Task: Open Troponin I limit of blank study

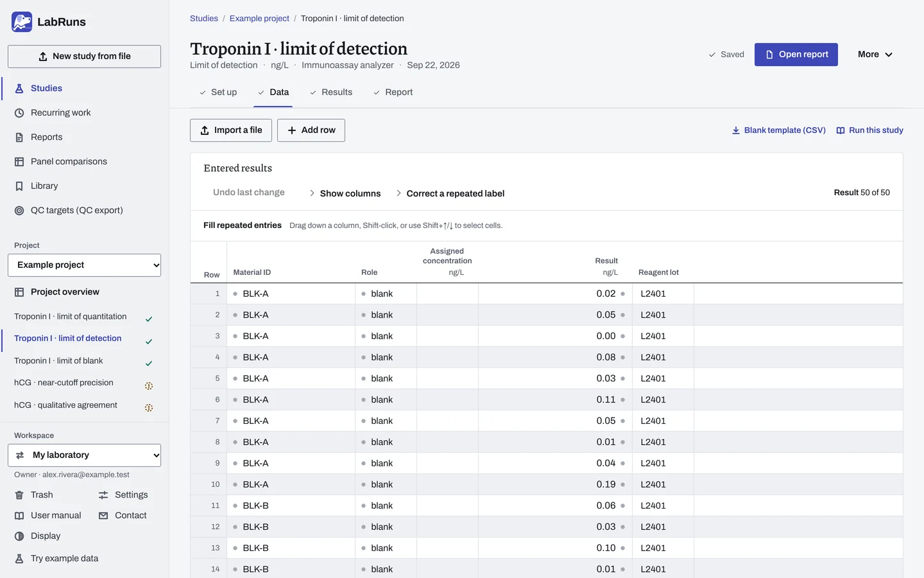Action: tap(84, 361)
